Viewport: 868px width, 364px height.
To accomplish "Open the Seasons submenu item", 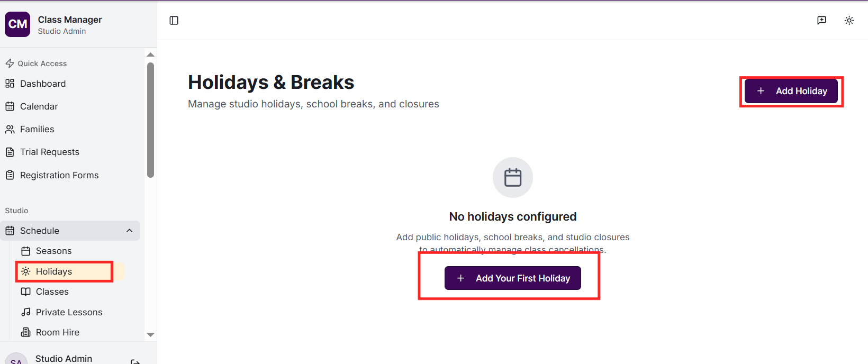I will (53, 251).
